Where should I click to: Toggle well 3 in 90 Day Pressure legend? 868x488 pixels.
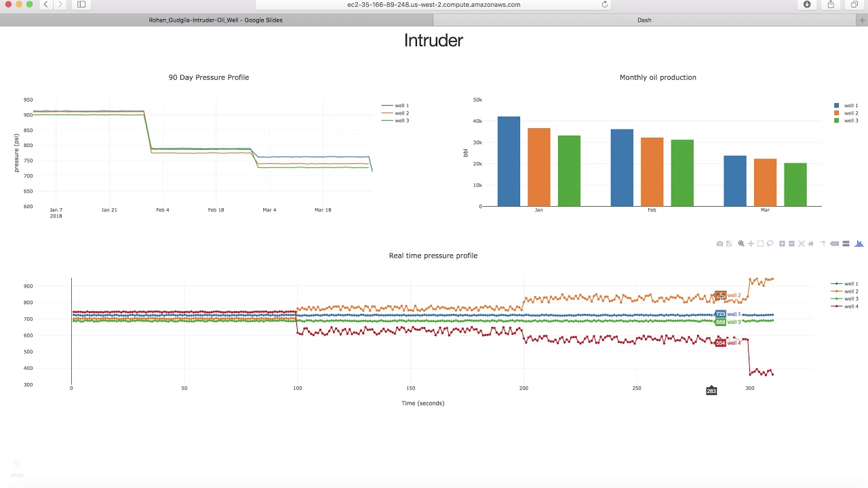tap(395, 121)
